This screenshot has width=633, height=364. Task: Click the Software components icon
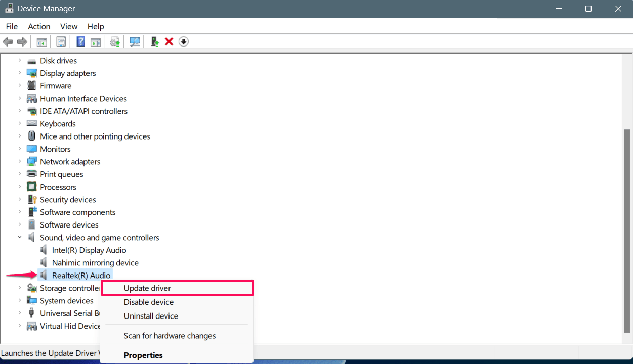(x=32, y=212)
